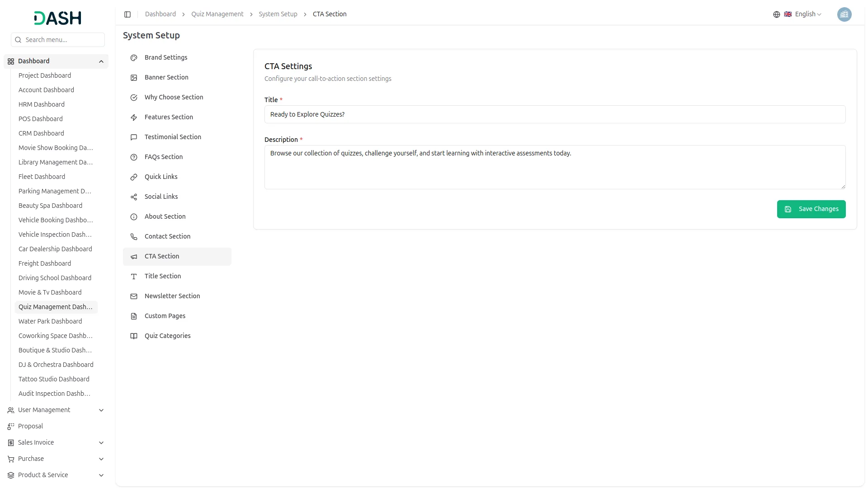Collapse the Dashboard menu group
Screen dimensions: 868x488
click(x=101, y=61)
